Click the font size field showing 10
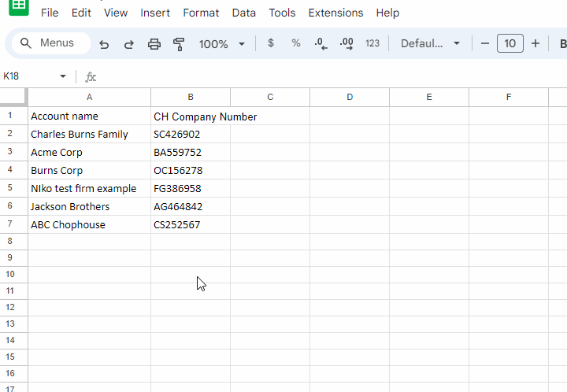Image resolution: width=567 pixels, height=392 pixels. tap(510, 43)
